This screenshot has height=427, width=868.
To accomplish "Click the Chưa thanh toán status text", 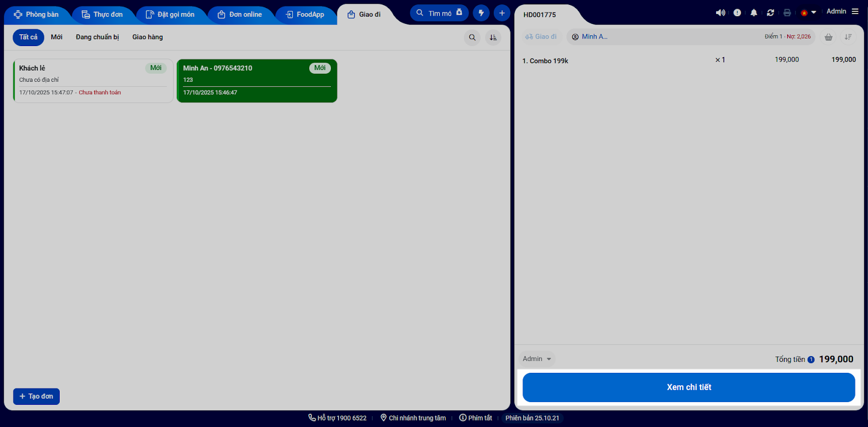I will coord(100,93).
